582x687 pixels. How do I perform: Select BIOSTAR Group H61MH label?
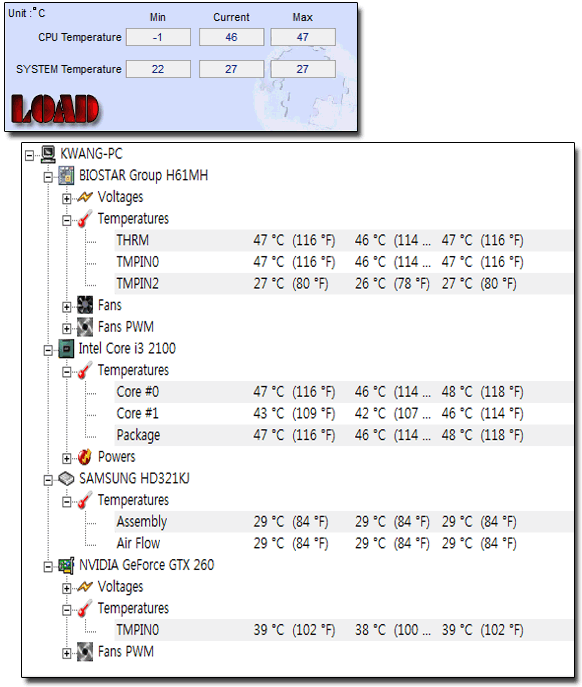[143, 175]
